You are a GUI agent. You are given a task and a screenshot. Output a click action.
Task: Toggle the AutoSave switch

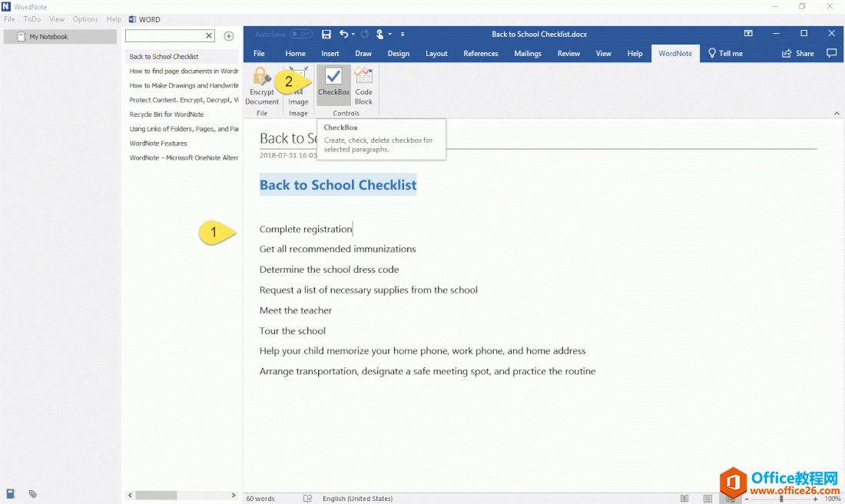click(301, 34)
